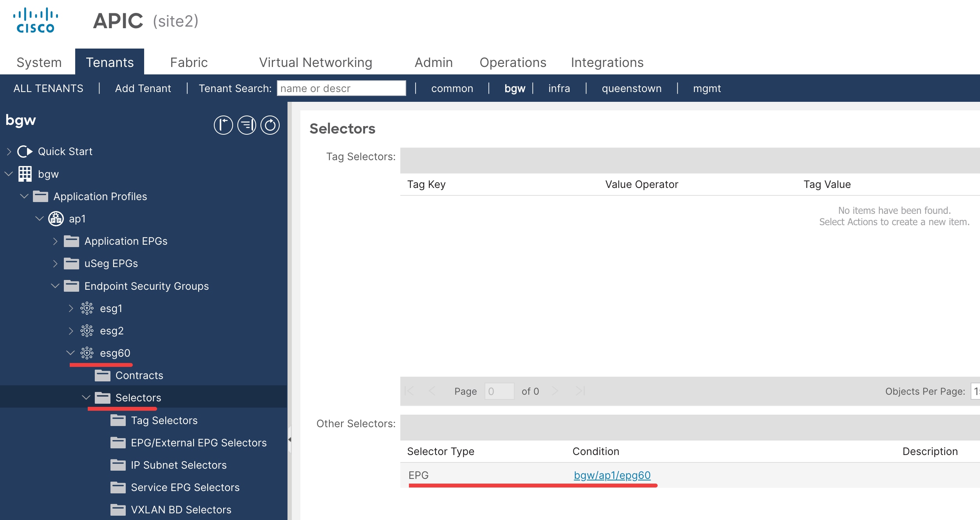
Task: Click the uSeg EPGs folder icon
Action: 71,264
